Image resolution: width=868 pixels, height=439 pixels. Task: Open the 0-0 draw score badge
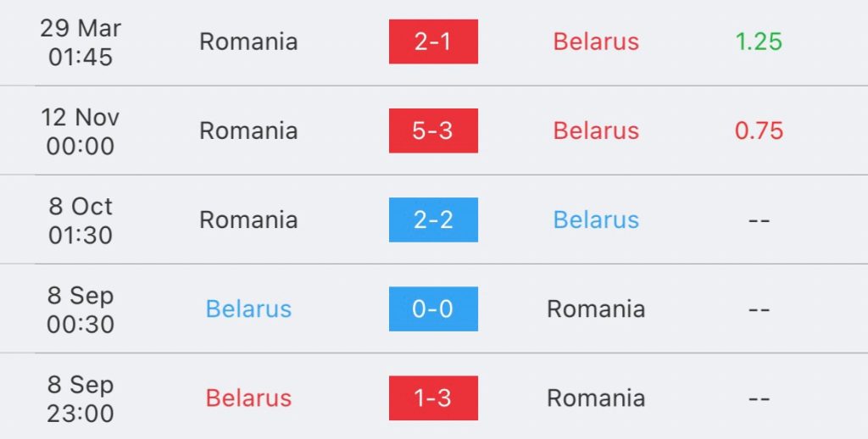click(433, 308)
